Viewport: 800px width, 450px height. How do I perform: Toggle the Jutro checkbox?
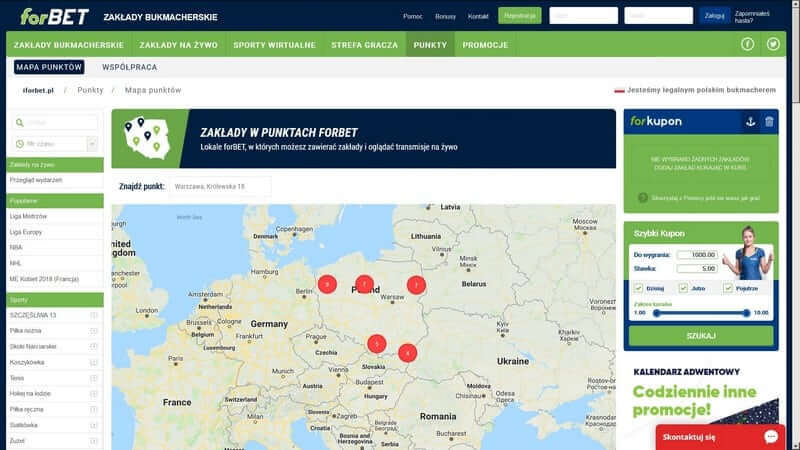point(683,288)
